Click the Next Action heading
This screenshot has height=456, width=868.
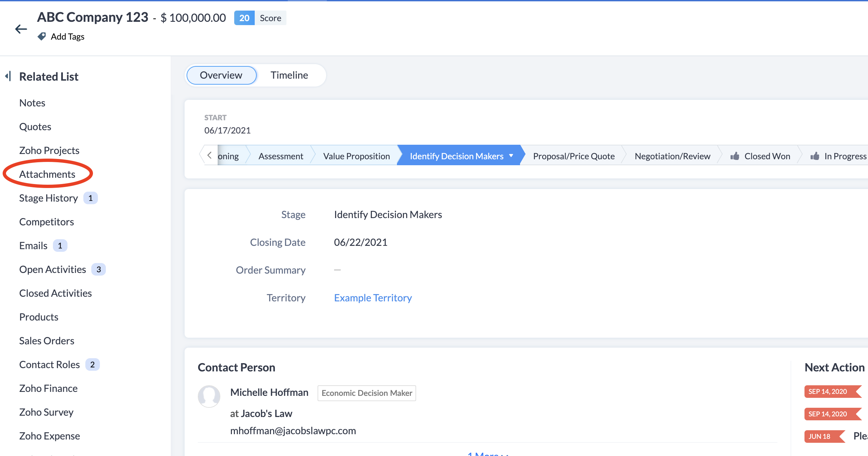pos(834,367)
